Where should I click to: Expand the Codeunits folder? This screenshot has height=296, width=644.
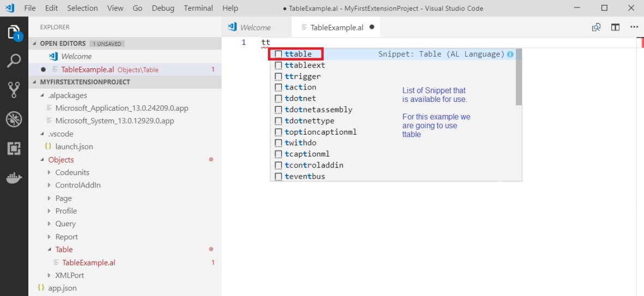pos(72,172)
